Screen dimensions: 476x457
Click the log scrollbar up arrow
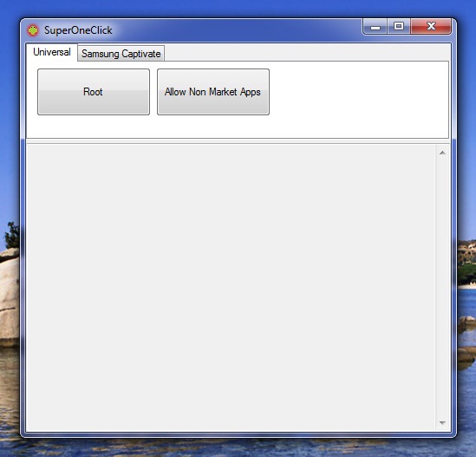click(442, 153)
